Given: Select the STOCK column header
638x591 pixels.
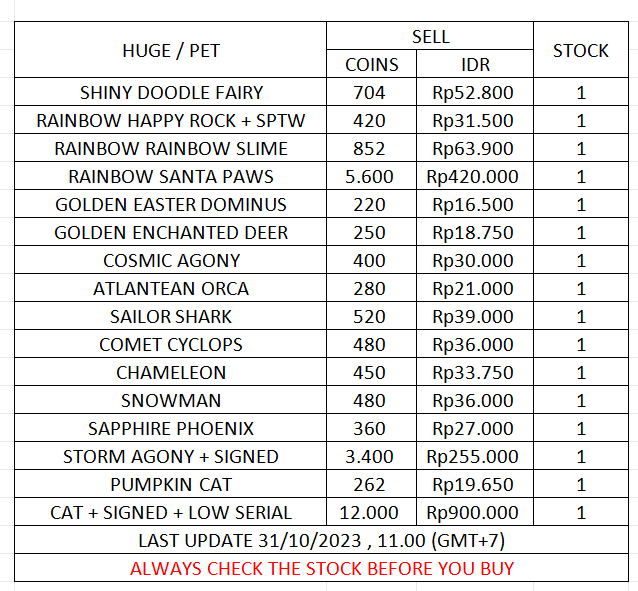Looking at the screenshot, I should 580,50.
